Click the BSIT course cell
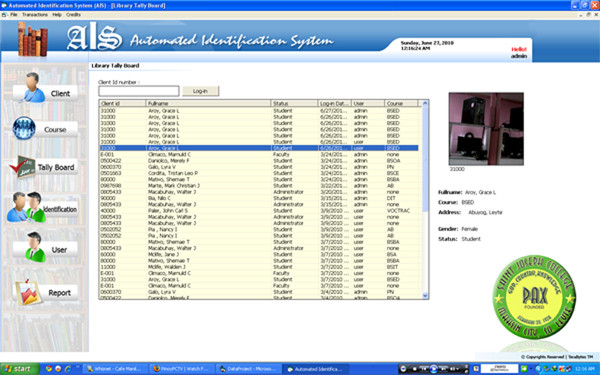This screenshot has height=375, width=600. click(x=392, y=267)
